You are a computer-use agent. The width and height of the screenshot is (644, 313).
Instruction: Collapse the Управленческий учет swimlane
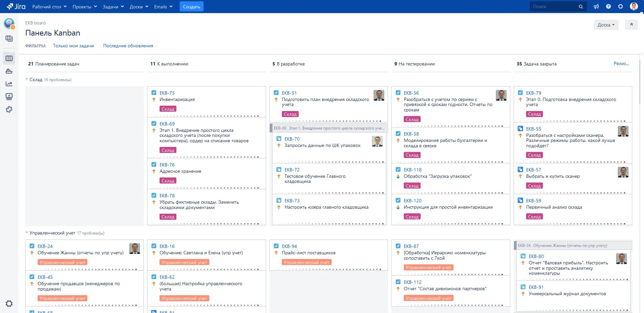point(27,233)
